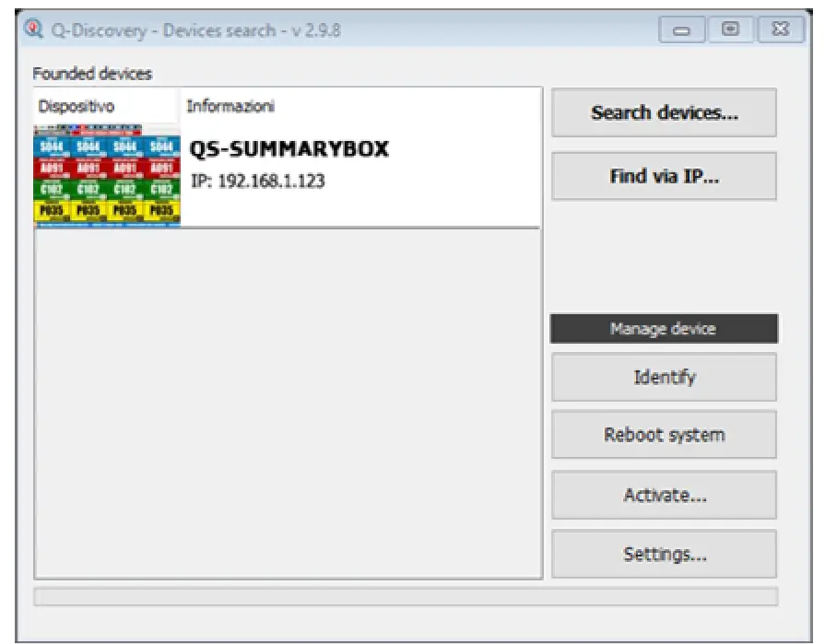Select the QS-SUMMARYBOX device thumbnail
The height and width of the screenshot is (644, 825).
coord(107,176)
